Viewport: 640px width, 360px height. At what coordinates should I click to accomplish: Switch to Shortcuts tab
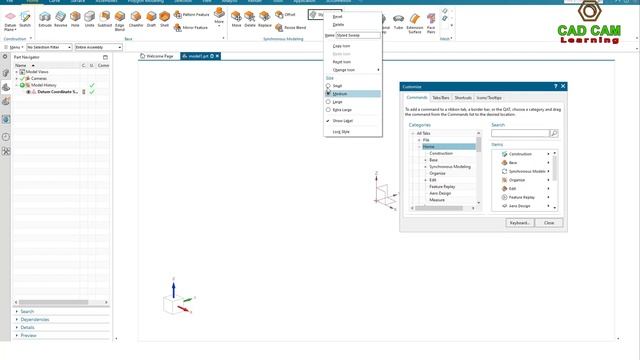tap(463, 98)
